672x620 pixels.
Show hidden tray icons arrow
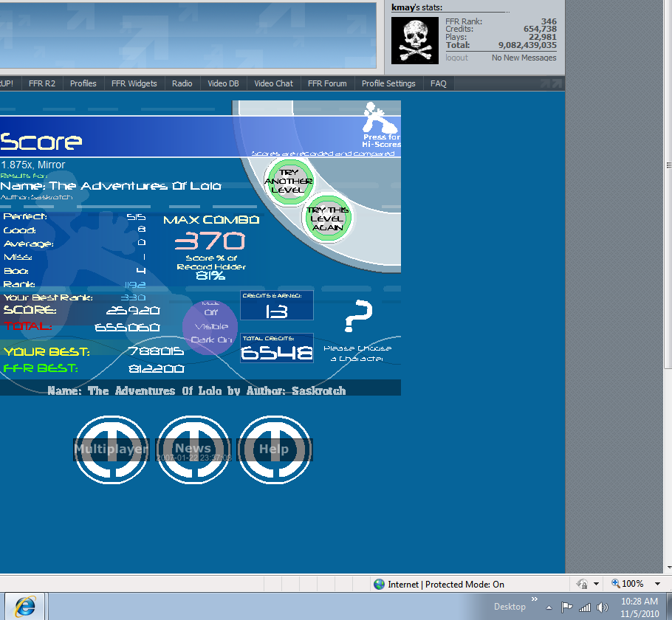[x=549, y=607]
